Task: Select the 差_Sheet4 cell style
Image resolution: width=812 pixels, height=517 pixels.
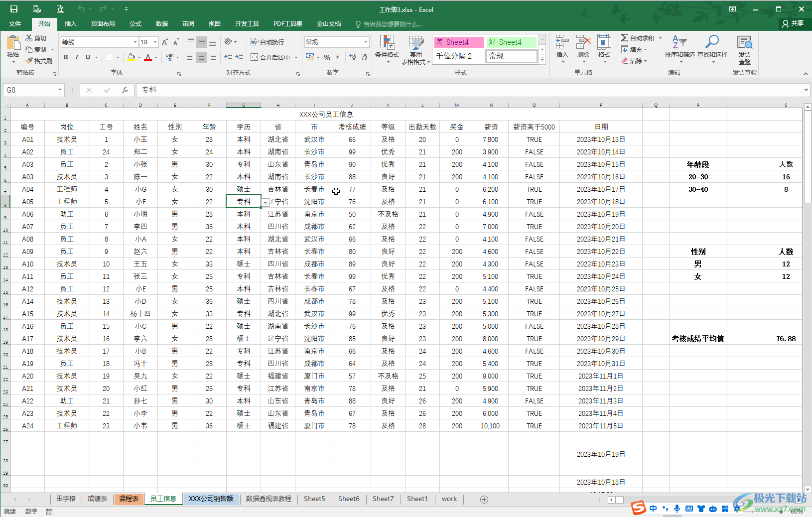Action: click(458, 42)
